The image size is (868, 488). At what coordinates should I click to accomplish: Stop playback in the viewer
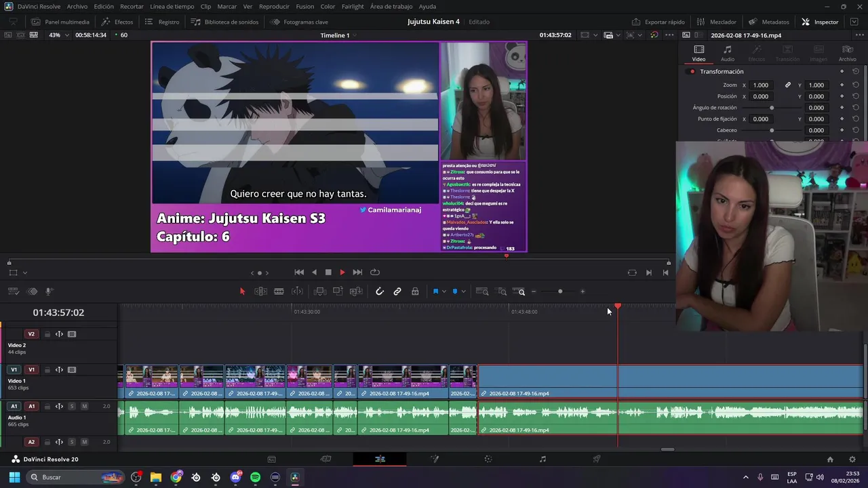click(x=328, y=272)
